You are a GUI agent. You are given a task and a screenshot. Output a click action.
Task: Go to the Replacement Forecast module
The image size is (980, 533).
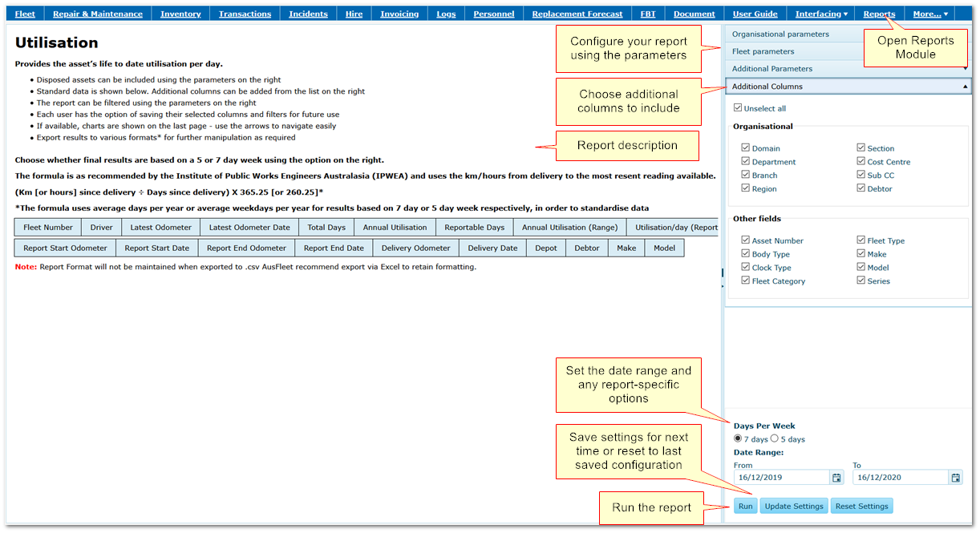577,14
